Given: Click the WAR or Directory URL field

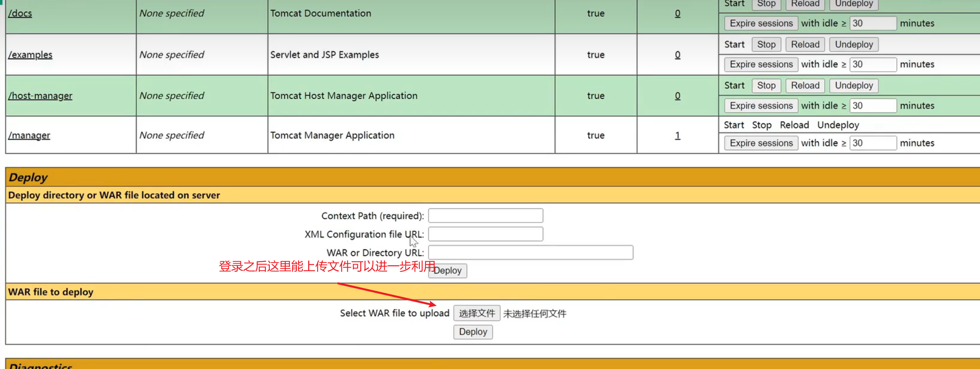Looking at the screenshot, I should 530,253.
